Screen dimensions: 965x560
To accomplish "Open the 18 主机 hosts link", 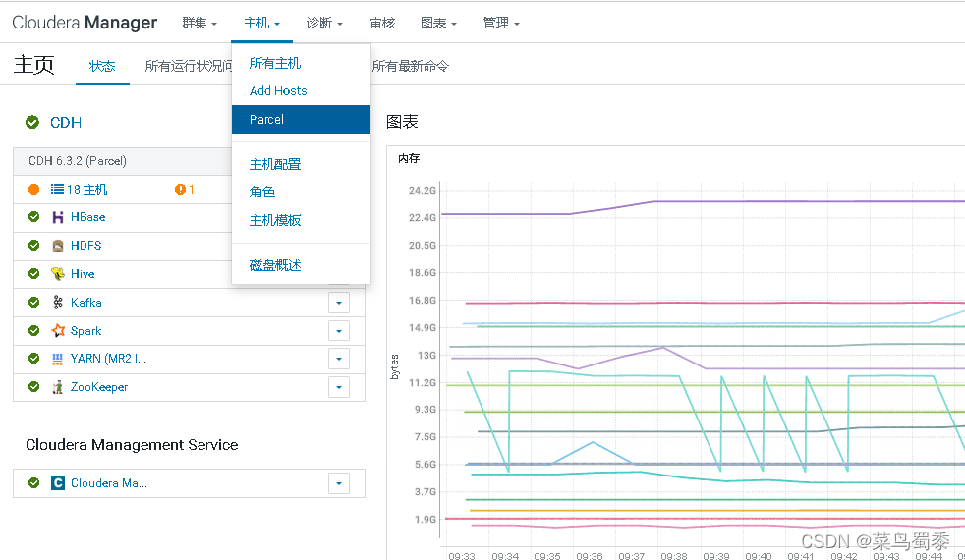I will pos(86,189).
